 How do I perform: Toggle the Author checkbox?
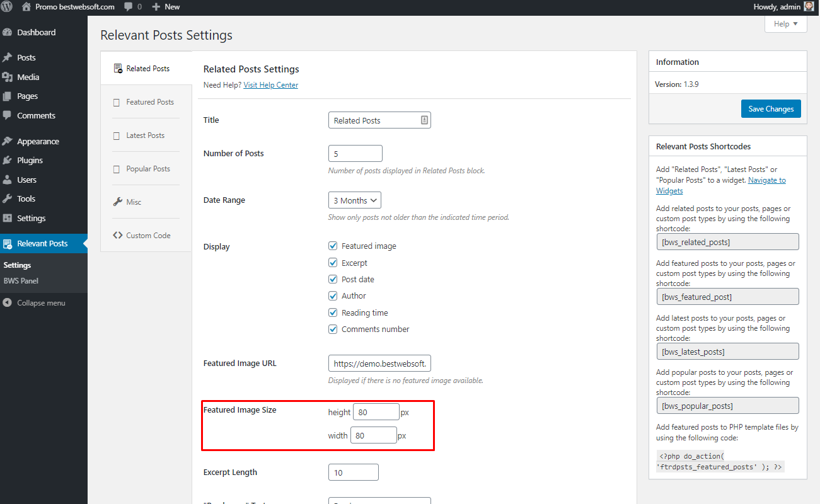333,295
